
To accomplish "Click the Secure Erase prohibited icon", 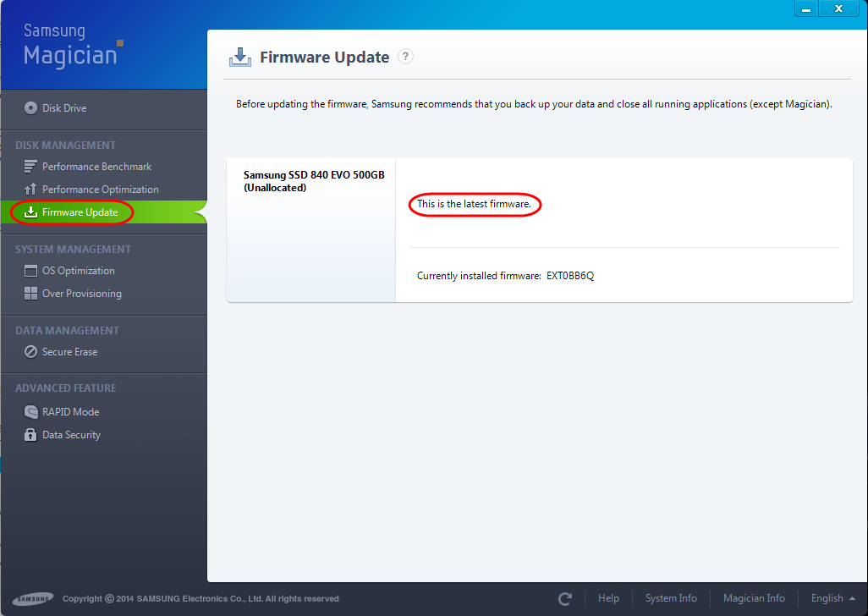I will click(31, 352).
